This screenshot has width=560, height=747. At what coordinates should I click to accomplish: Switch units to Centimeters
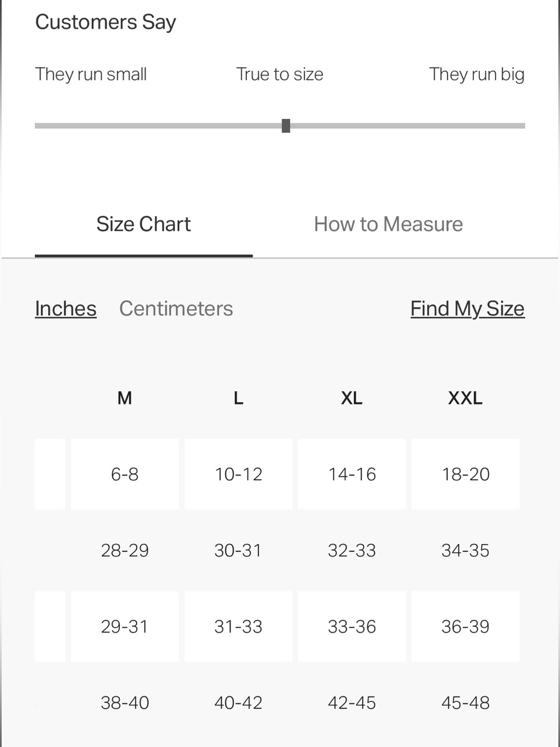pyautogui.click(x=176, y=309)
